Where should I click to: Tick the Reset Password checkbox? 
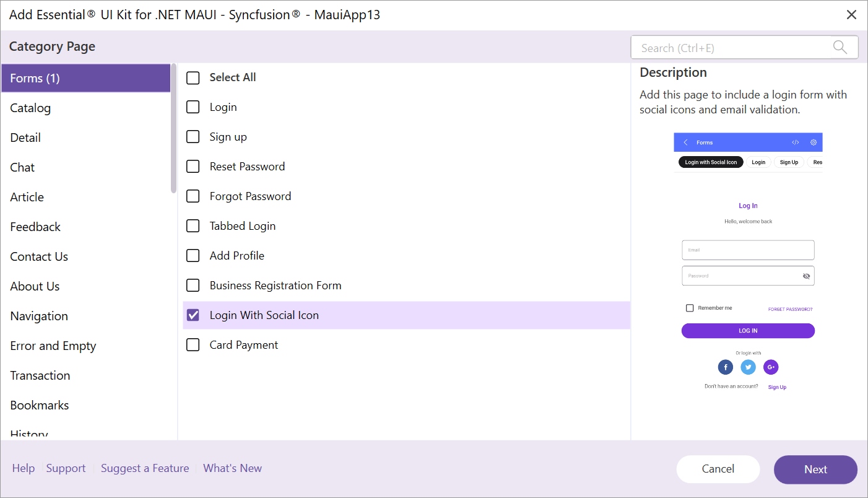(x=193, y=167)
